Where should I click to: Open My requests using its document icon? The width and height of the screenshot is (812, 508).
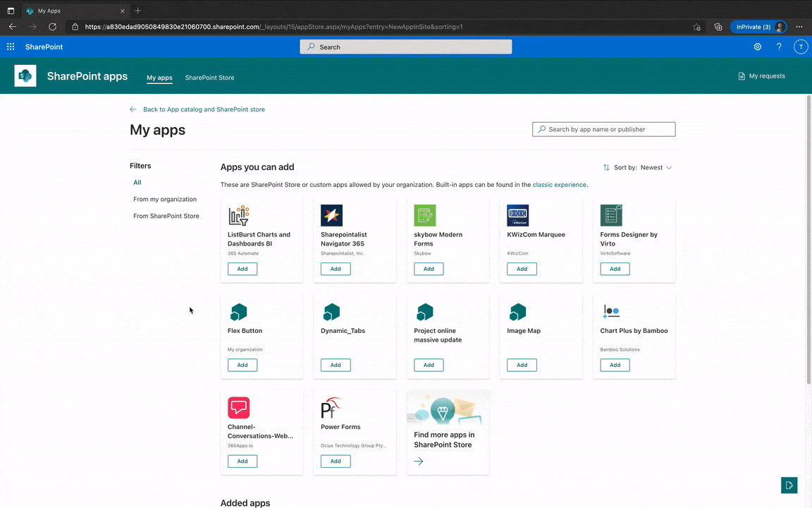coord(741,75)
